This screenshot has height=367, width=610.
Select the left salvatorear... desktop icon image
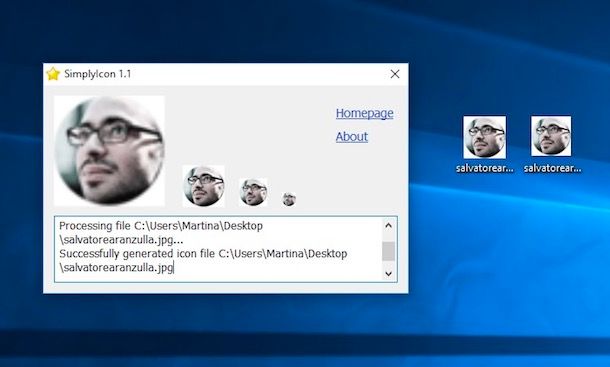pos(485,137)
